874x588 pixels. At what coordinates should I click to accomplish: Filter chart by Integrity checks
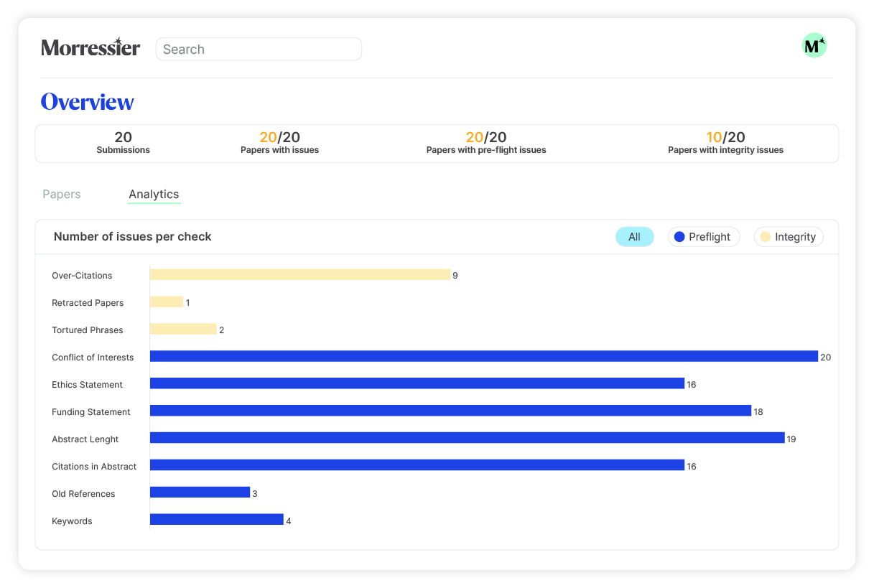pyautogui.click(x=789, y=237)
